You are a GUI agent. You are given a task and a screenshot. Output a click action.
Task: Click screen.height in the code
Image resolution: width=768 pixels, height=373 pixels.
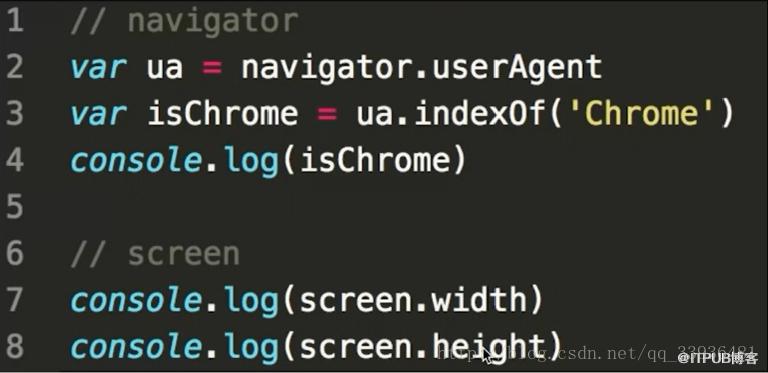(x=422, y=346)
